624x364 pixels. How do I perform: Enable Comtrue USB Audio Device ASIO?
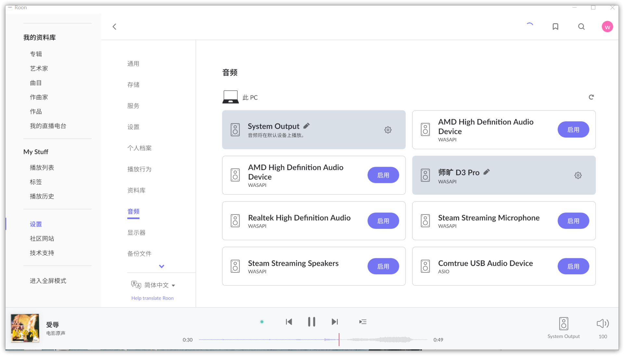573,266
